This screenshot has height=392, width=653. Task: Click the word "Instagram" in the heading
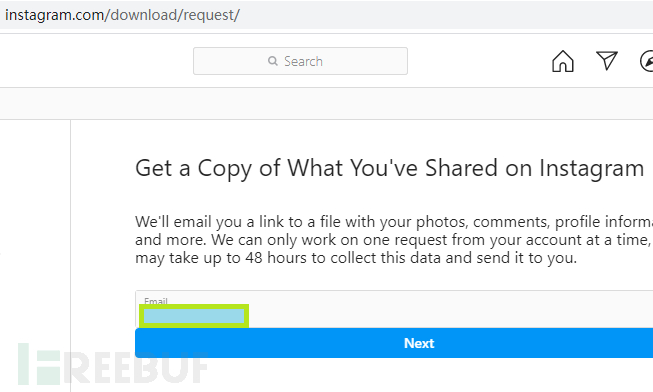591,168
